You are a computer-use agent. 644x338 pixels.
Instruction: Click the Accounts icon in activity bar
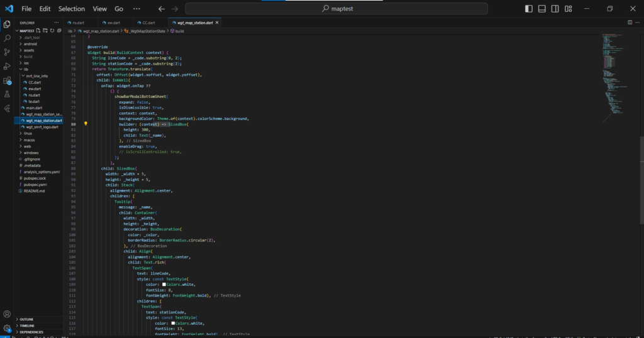pyautogui.click(x=8, y=313)
